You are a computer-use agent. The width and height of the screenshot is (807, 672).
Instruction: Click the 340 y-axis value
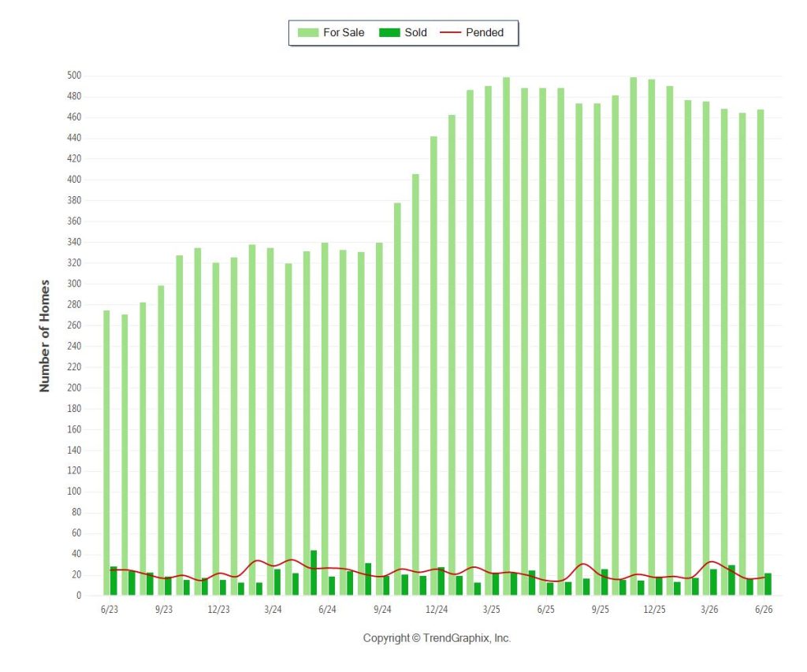[x=74, y=242]
